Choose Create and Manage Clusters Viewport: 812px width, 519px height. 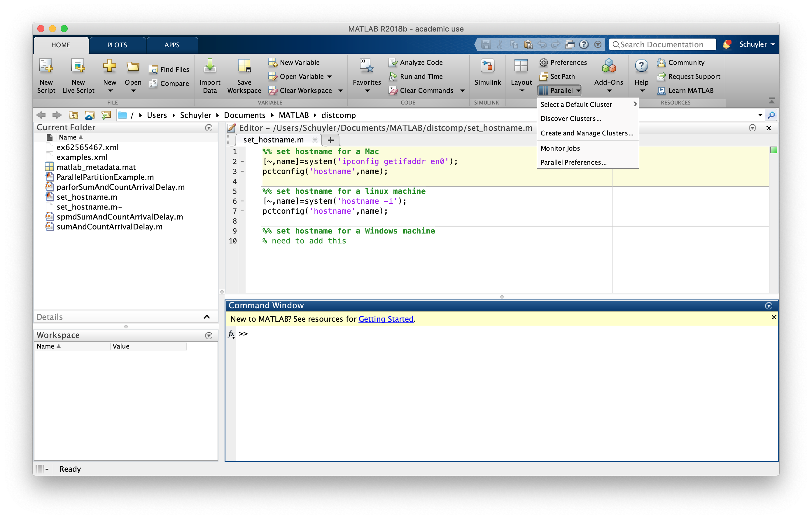coord(587,133)
